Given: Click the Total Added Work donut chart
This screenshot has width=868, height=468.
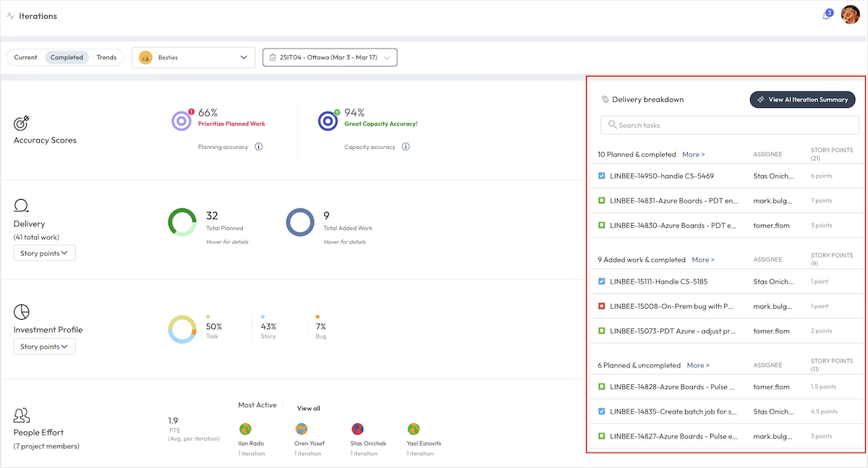Looking at the screenshot, I should click(299, 223).
